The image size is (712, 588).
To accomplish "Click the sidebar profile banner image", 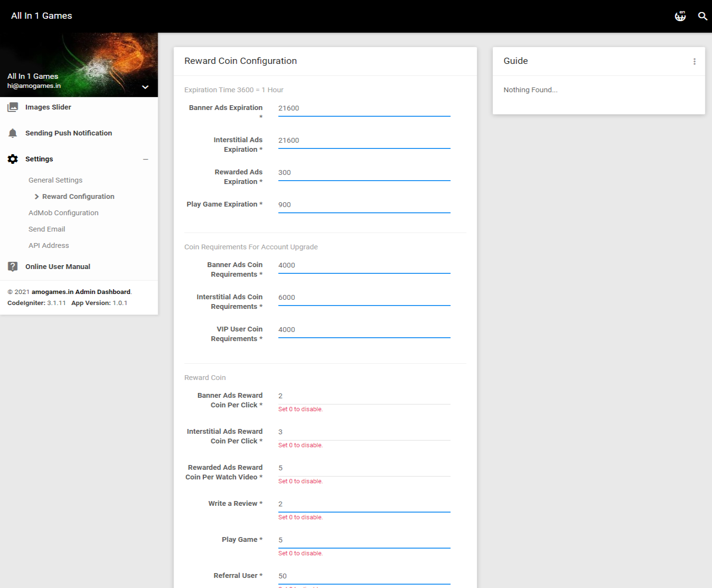I will click(x=79, y=65).
